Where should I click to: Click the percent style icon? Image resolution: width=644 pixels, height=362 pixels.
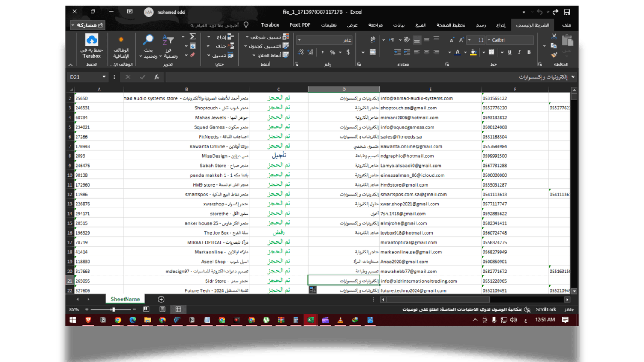coord(332,52)
